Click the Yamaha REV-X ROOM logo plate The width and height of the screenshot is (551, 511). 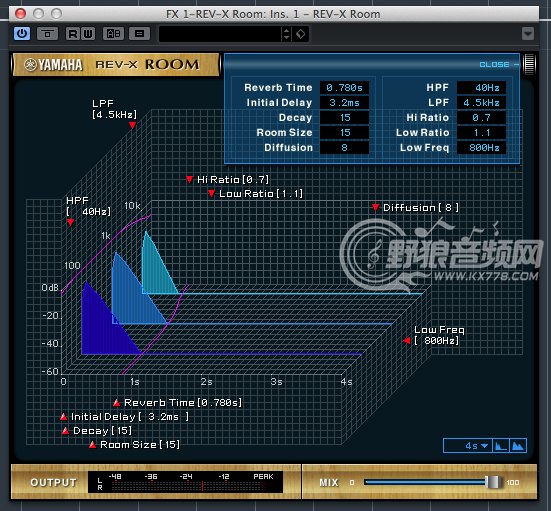point(116,65)
